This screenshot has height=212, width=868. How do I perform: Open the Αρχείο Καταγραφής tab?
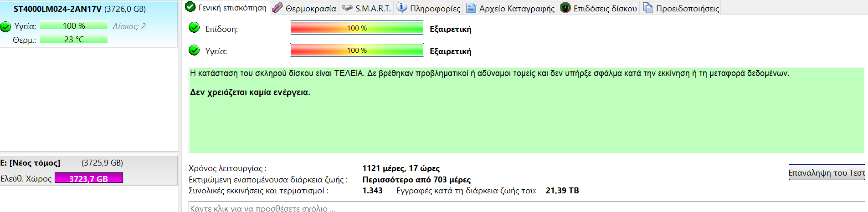coord(510,8)
